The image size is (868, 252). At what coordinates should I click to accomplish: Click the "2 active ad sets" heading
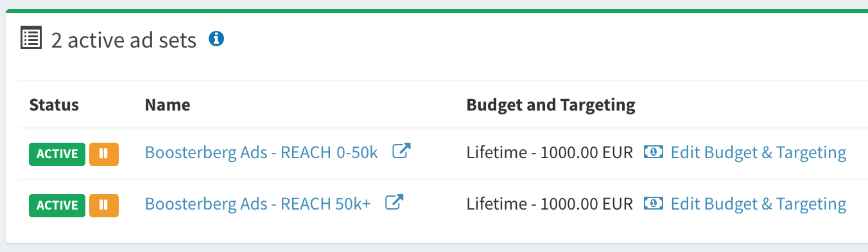tap(124, 40)
